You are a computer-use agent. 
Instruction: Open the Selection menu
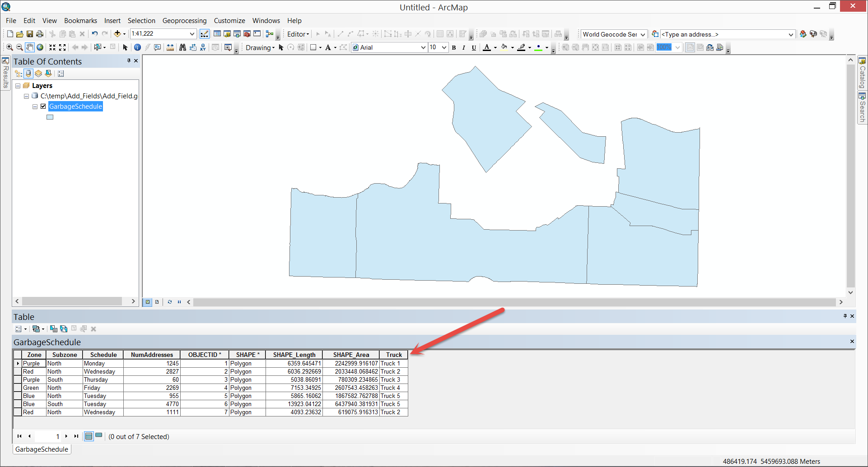(141, 20)
